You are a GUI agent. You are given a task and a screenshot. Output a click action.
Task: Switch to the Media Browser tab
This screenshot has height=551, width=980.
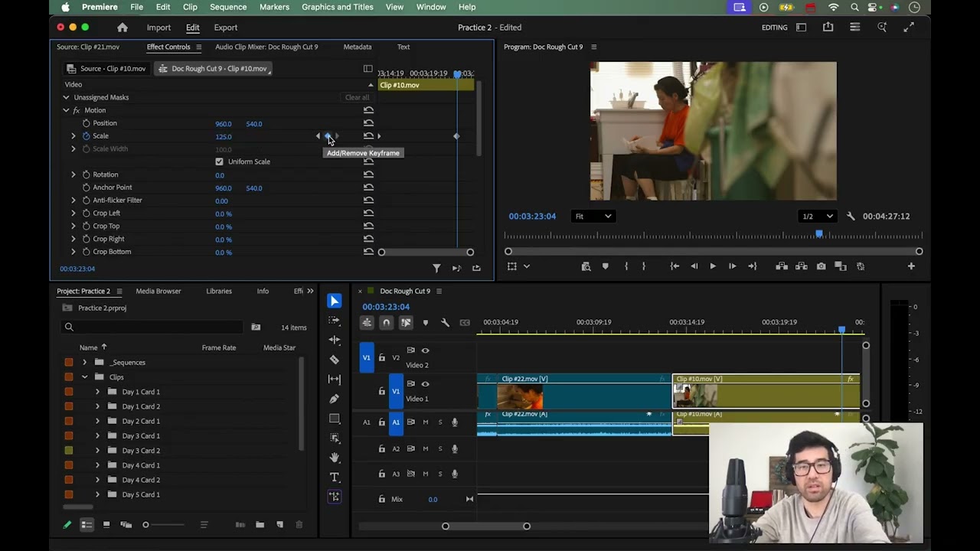158,291
